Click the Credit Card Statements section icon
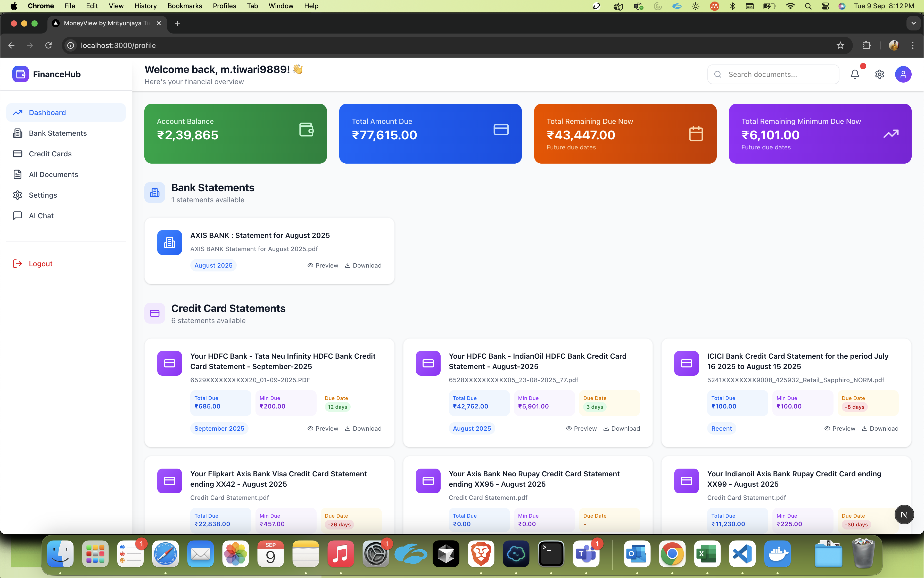The width and height of the screenshot is (924, 578). point(155,313)
